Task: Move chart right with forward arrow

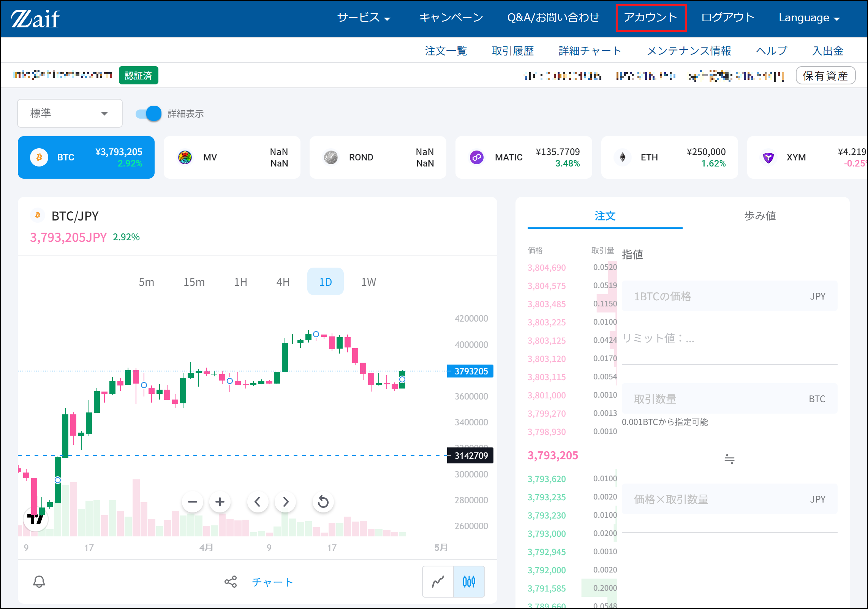Action: pos(285,502)
